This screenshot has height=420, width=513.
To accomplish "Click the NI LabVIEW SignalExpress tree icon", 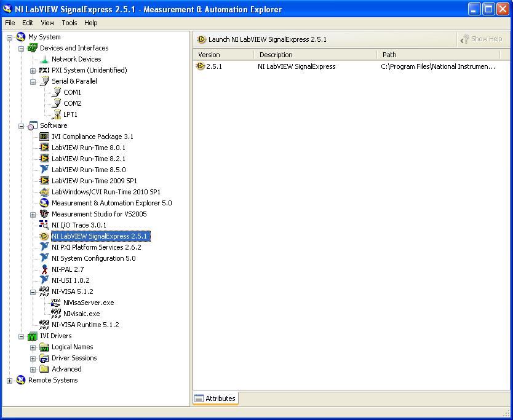I will (x=44, y=236).
